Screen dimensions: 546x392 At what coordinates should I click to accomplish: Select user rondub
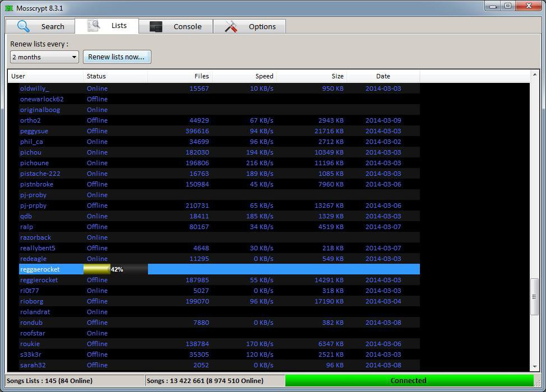click(x=31, y=323)
